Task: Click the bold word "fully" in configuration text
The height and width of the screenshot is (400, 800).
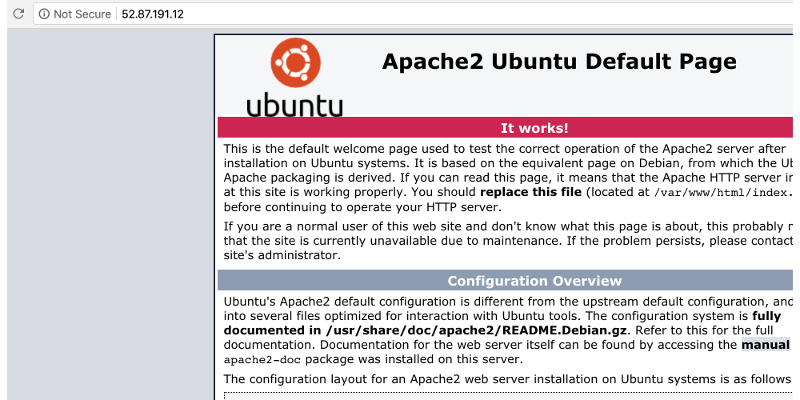Action: [774, 315]
